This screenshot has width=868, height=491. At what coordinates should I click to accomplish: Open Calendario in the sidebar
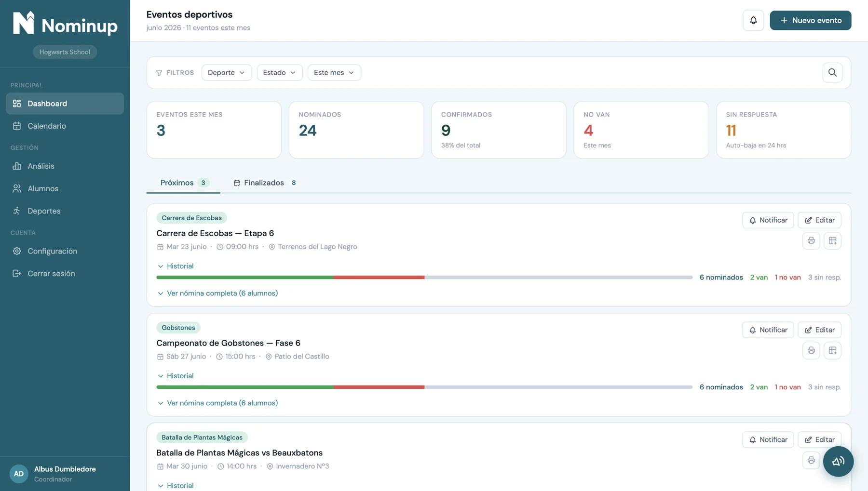click(x=65, y=126)
